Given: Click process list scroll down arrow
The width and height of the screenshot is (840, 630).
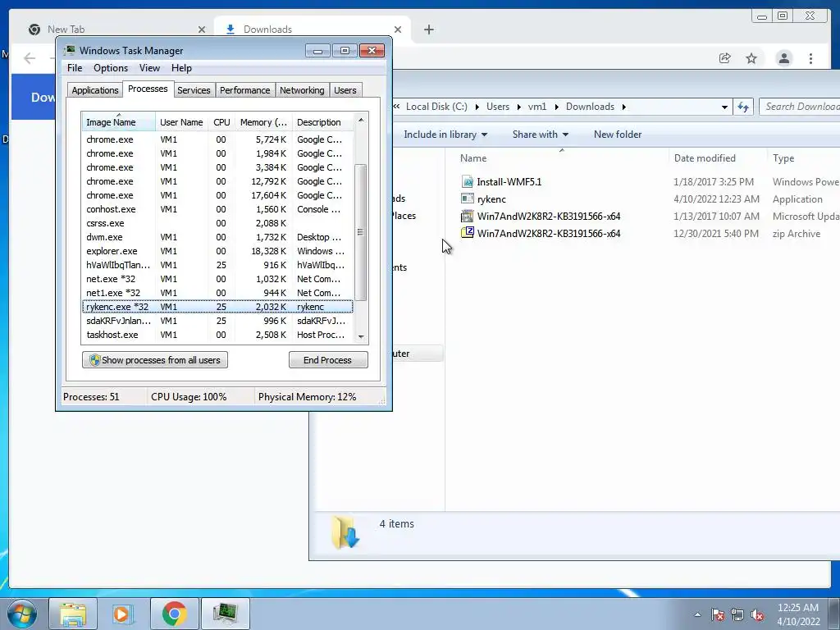Looking at the screenshot, I should [361, 337].
